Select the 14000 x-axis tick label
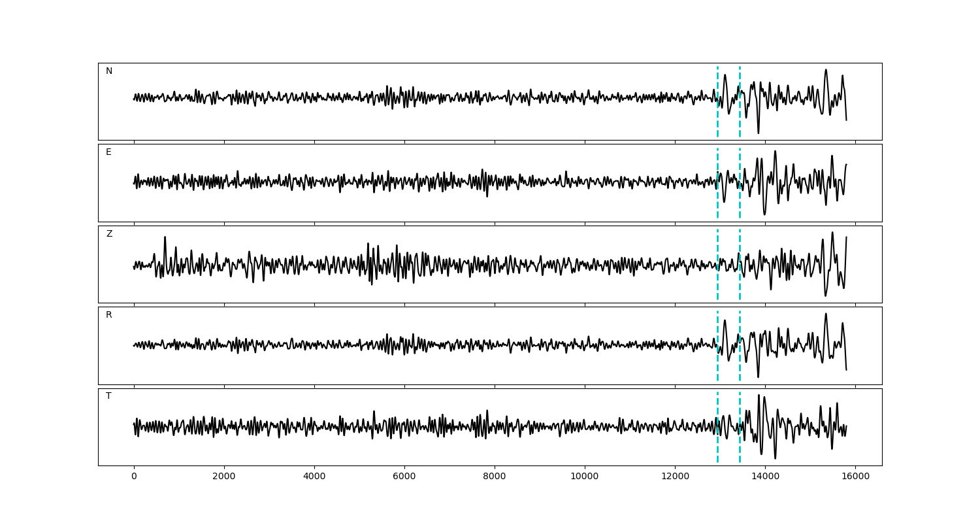The height and width of the screenshot is (523, 980). click(765, 477)
